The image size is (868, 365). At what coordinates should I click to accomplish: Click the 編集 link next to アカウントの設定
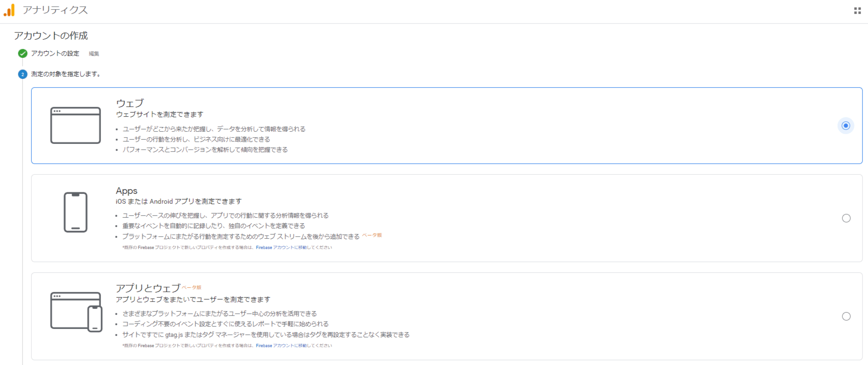click(x=94, y=54)
